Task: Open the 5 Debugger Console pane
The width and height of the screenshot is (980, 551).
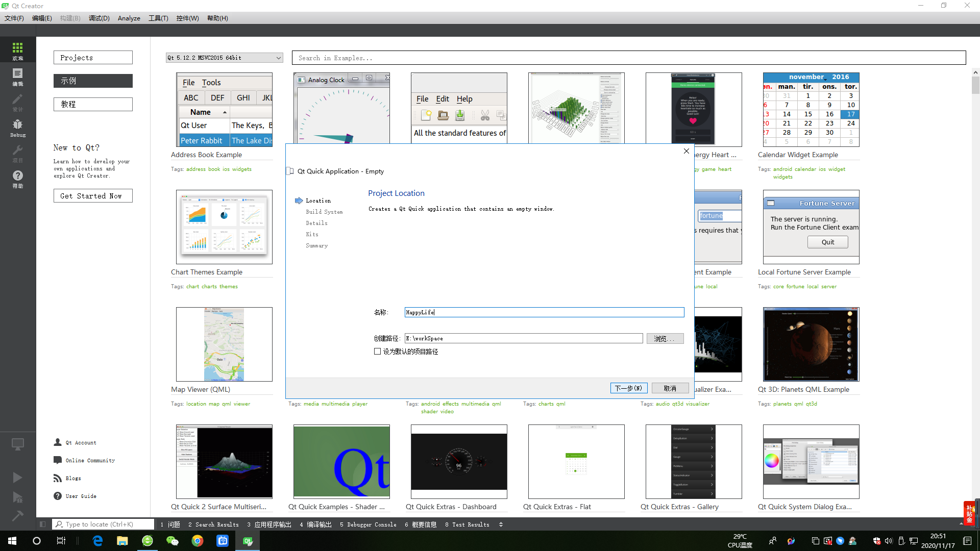Action: click(x=368, y=524)
